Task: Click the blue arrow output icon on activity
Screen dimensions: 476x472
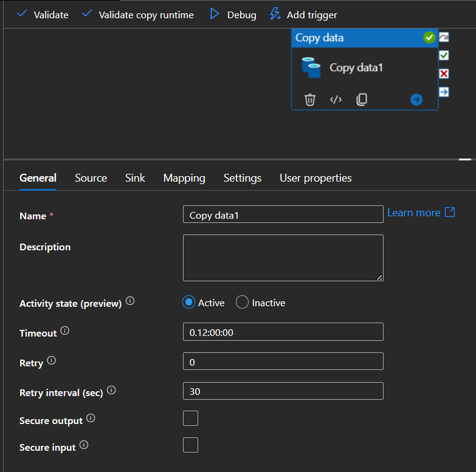Action: point(416,100)
